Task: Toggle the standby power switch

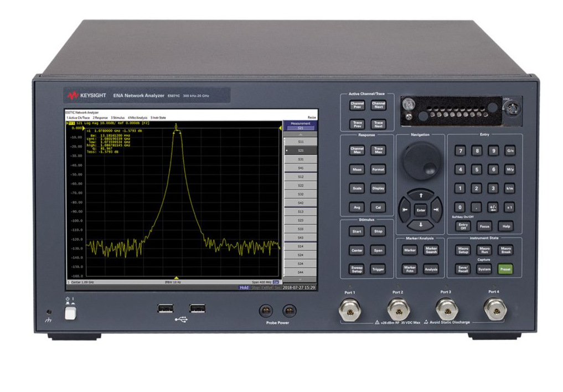Action: pos(70,314)
